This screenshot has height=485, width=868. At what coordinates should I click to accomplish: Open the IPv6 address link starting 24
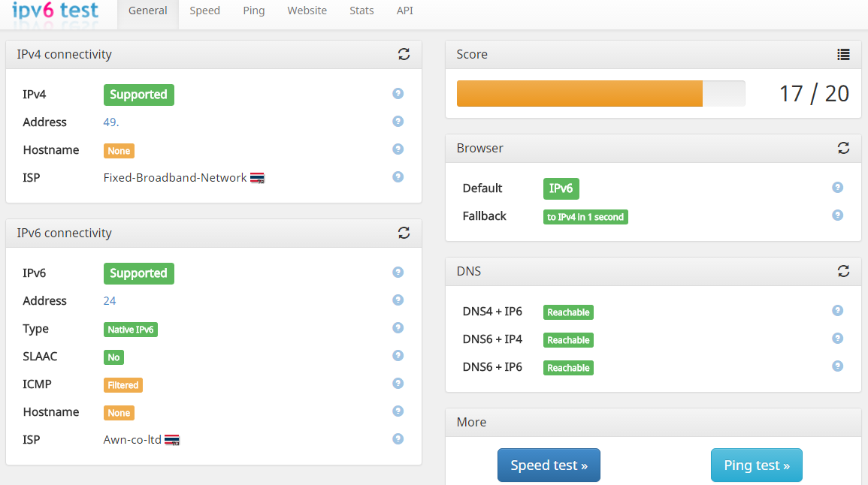pos(110,301)
